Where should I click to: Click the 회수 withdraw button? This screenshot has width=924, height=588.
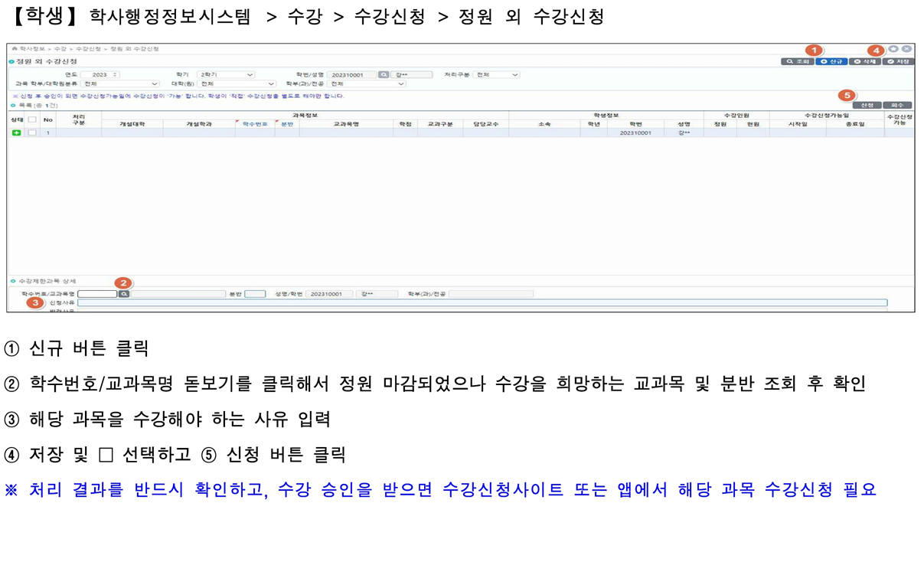897,105
